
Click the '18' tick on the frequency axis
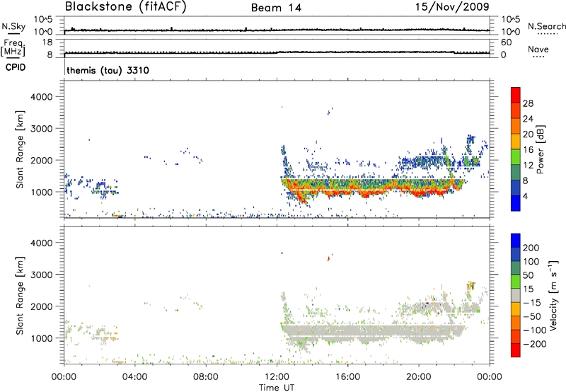pos(47,42)
